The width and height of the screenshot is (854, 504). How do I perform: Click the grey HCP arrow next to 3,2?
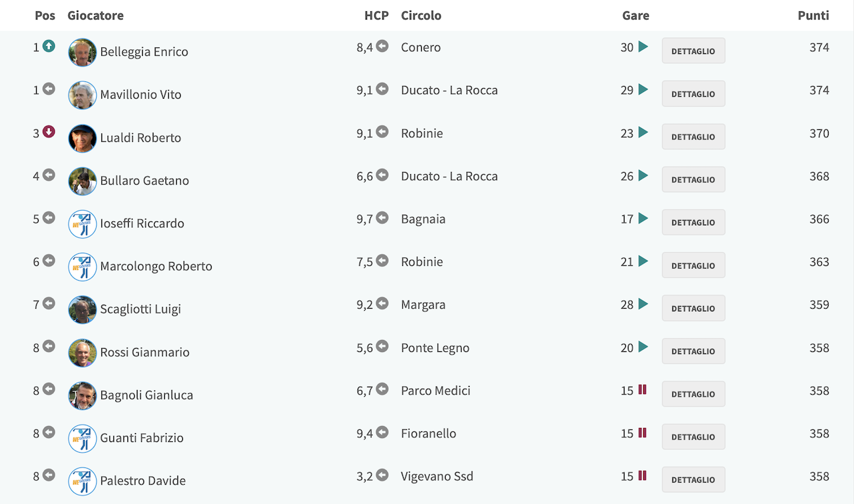click(382, 475)
